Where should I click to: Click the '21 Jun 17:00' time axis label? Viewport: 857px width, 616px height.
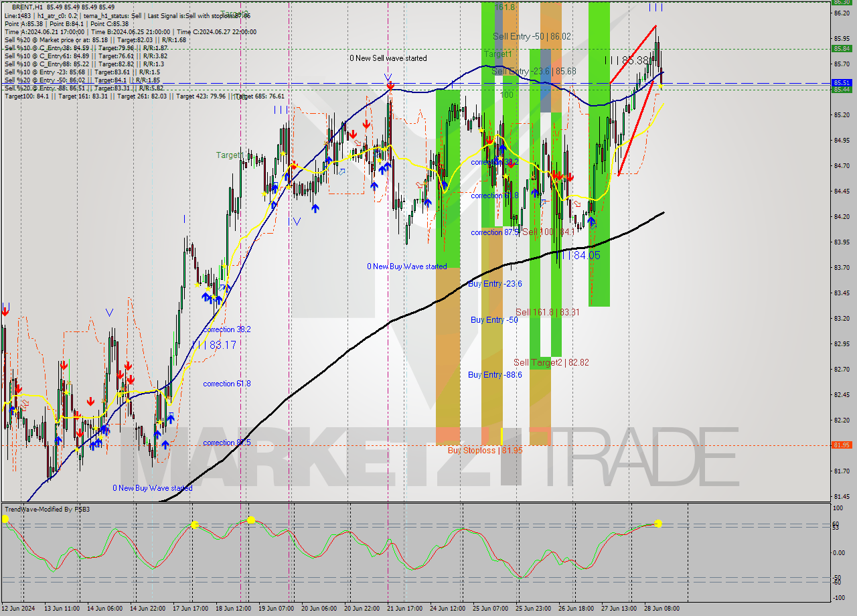pyautogui.click(x=404, y=609)
